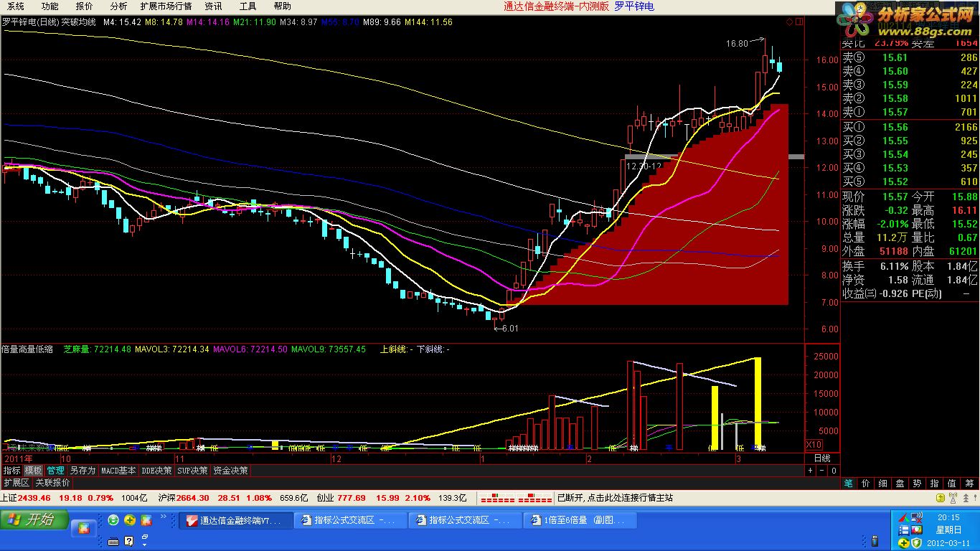Screen dimensions: 980x551
Task: Switch to SUP决策 template
Action: [x=193, y=471]
